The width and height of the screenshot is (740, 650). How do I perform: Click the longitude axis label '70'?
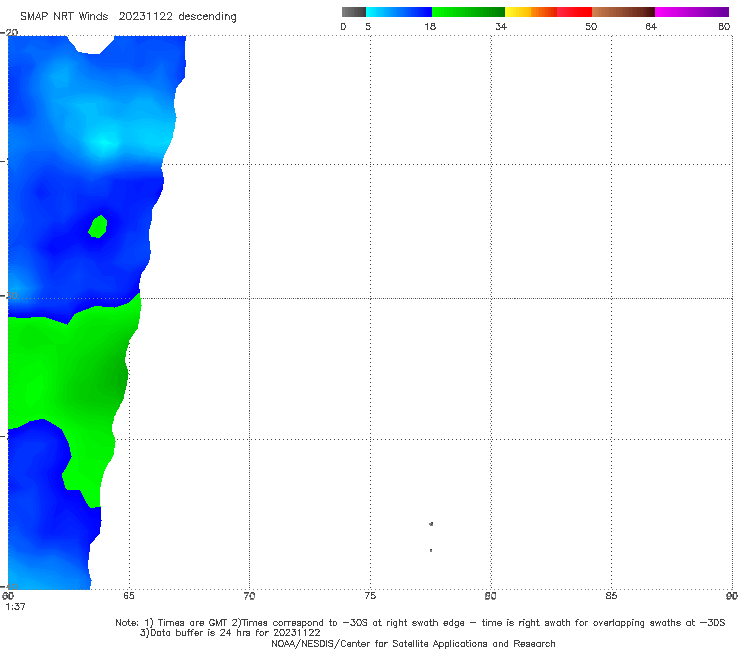(249, 596)
